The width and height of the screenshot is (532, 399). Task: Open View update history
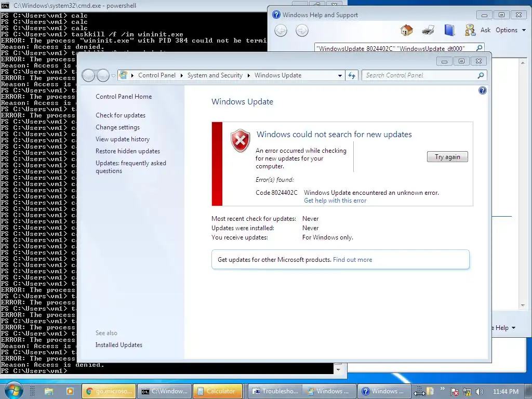pos(123,139)
